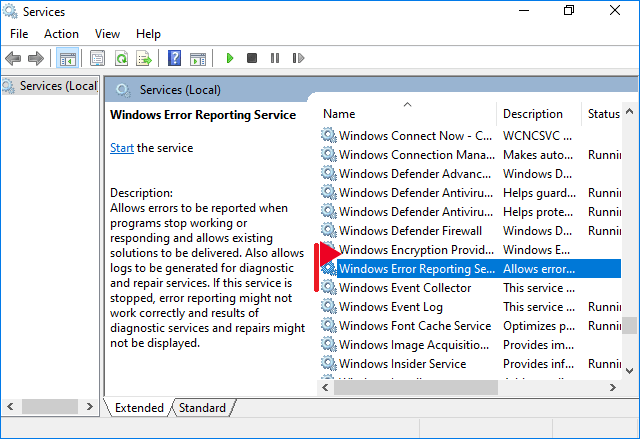Switch to the Extended tab

click(139, 408)
